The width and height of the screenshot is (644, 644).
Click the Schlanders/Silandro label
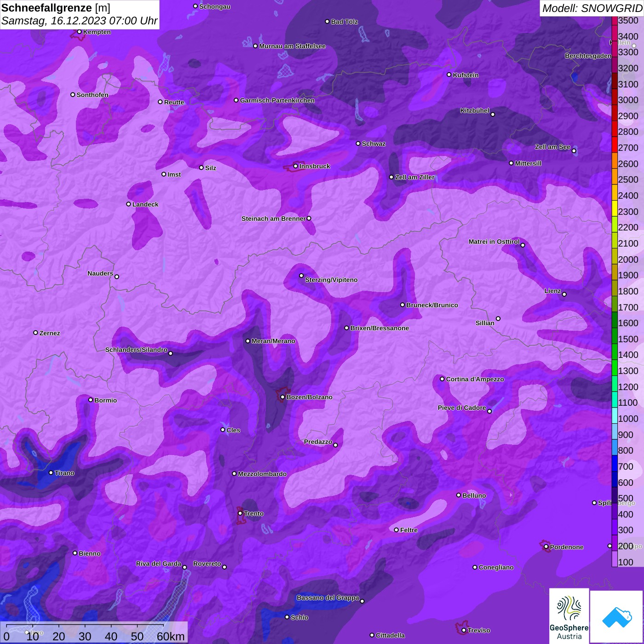[136, 350]
